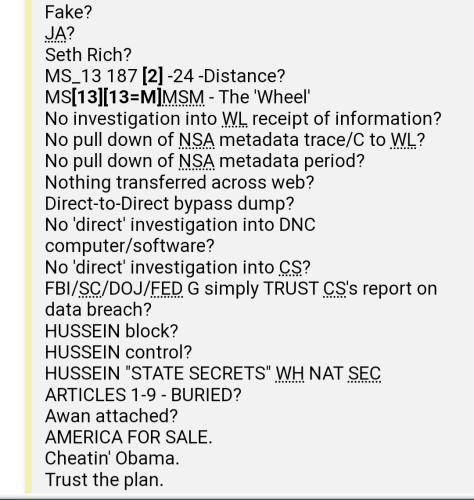The image size is (474, 500).
Task: Click underlined SEC after NAT
Action: pos(364,374)
